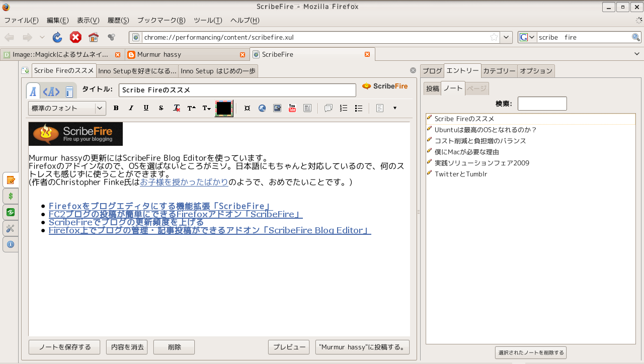The image size is (644, 364).
Task: Switch to rich text editing view
Action: [x=33, y=92]
